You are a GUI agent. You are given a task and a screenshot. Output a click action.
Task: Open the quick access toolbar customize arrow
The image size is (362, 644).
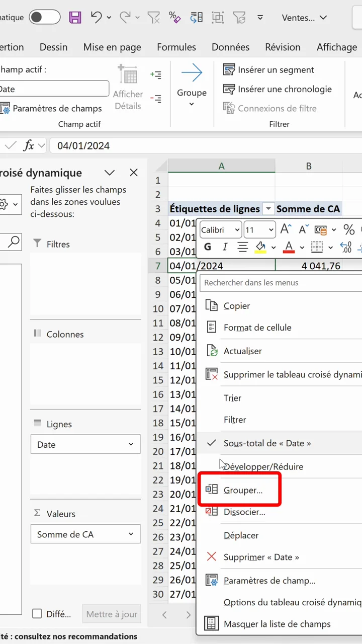pos(260,18)
